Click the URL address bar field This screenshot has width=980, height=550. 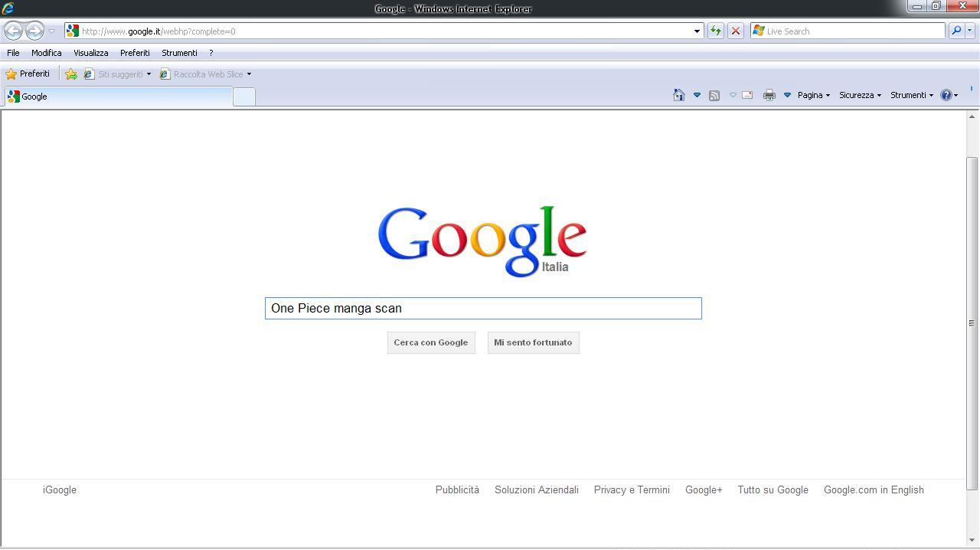coord(384,31)
